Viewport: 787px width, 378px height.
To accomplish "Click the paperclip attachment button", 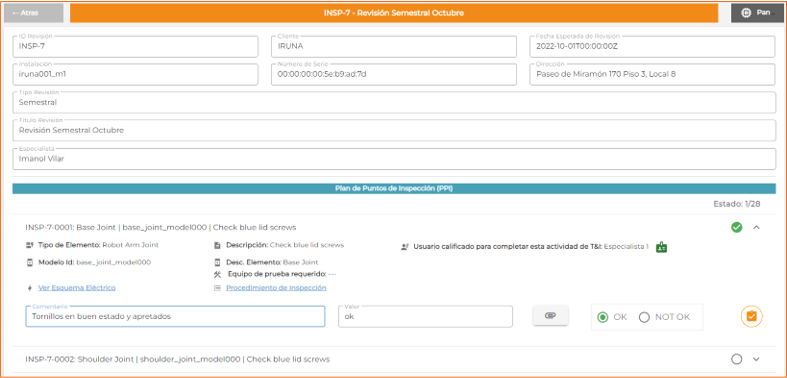I will 551,316.
